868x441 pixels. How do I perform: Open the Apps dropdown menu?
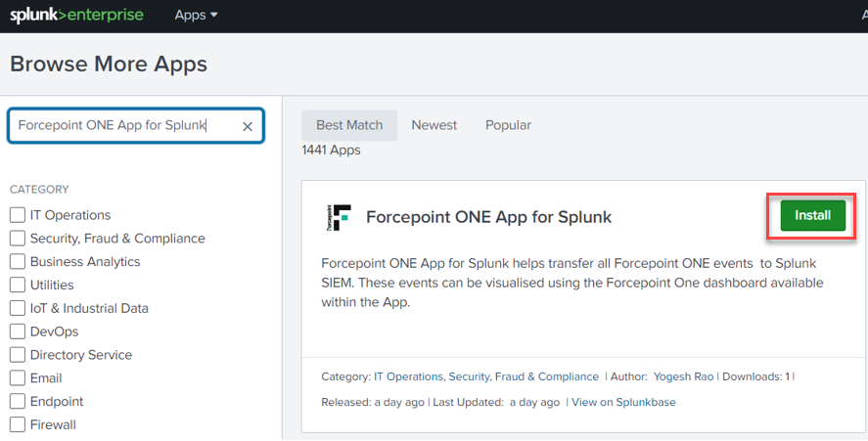pyautogui.click(x=196, y=16)
